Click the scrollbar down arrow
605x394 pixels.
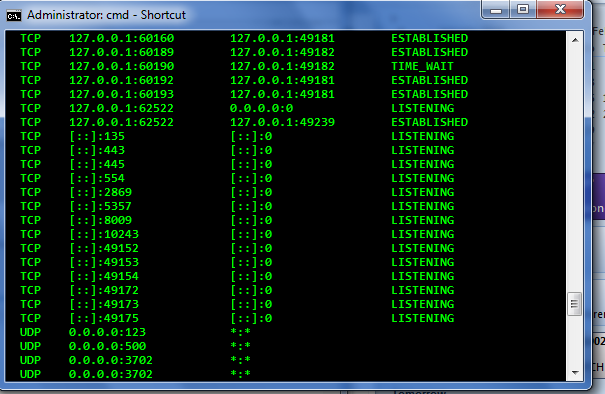coord(575,372)
